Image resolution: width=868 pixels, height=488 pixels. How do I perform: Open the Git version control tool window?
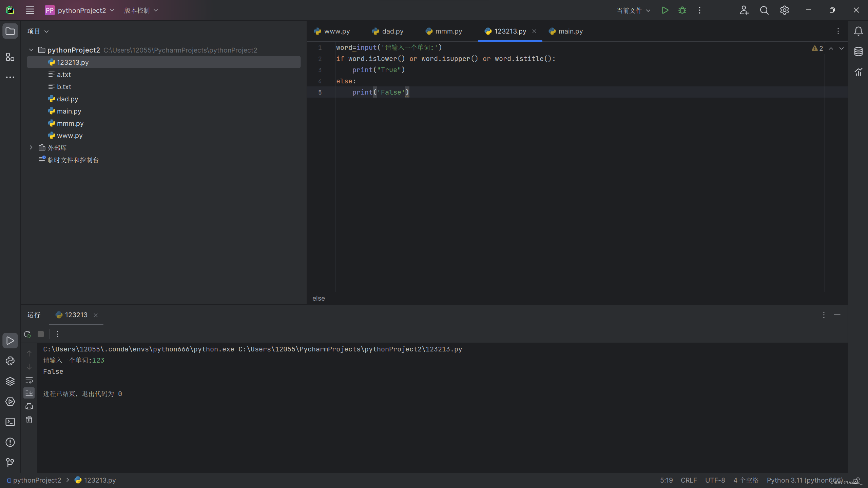[x=10, y=462]
